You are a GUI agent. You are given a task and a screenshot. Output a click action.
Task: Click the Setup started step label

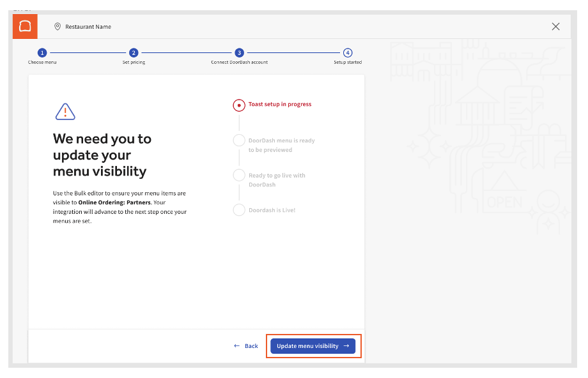pyautogui.click(x=347, y=63)
